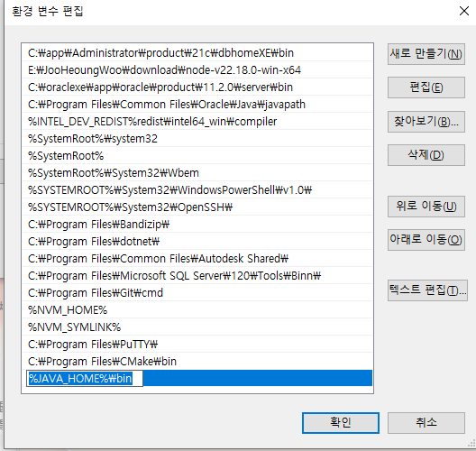The height and width of the screenshot is (451, 476).
Task: Move entry up with 위로 이동(U)
Action: (426, 207)
